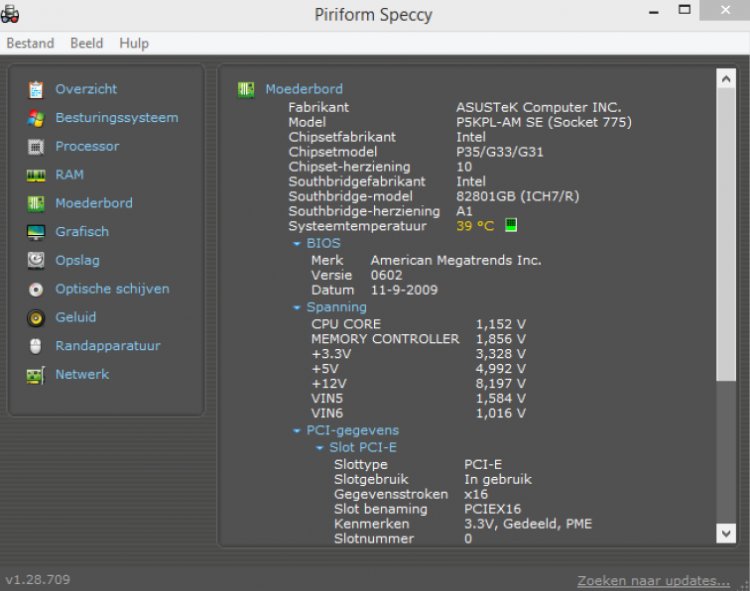Show the Opslag page
This screenshot has width=750, height=591.
click(x=77, y=261)
